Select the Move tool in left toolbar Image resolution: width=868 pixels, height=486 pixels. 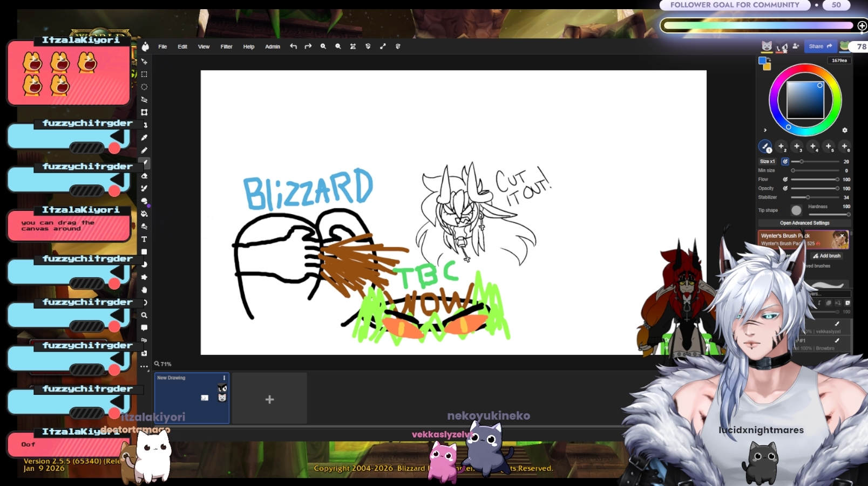coord(144,61)
